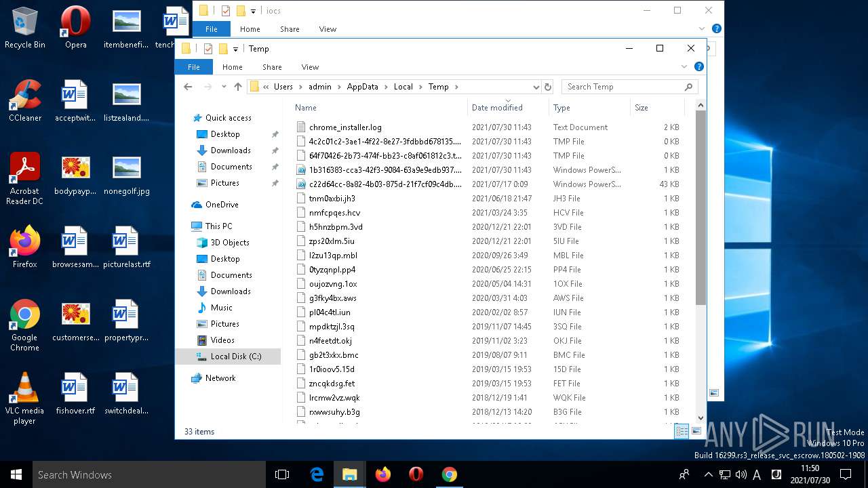
Task: Select the h5hnzbpm.3vd file
Action: 336,227
